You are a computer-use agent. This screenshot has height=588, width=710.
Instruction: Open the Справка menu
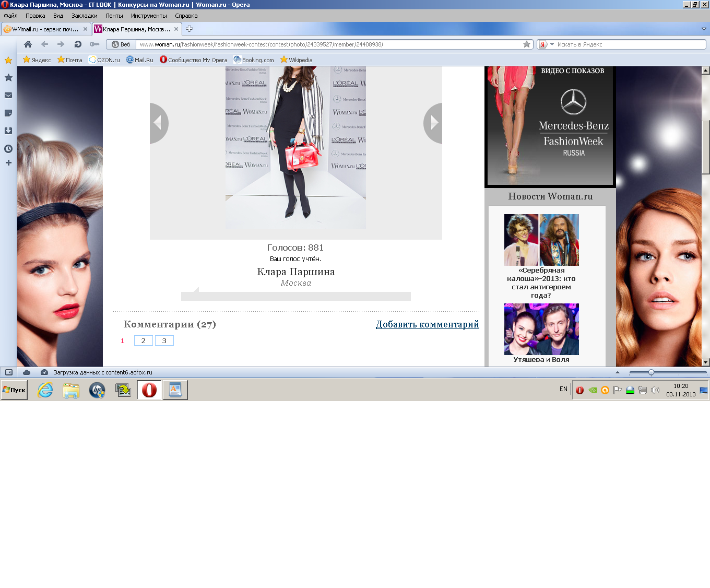pos(186,16)
